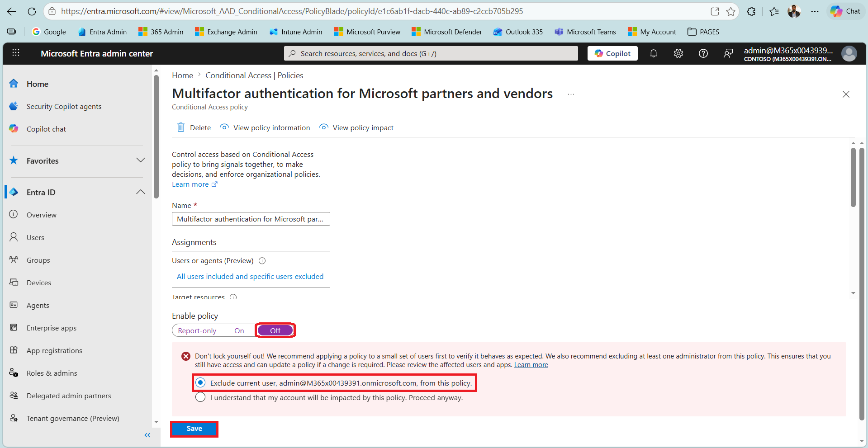Click the account avatar in header
Image resolution: width=868 pixels, height=448 pixels.
click(x=849, y=53)
